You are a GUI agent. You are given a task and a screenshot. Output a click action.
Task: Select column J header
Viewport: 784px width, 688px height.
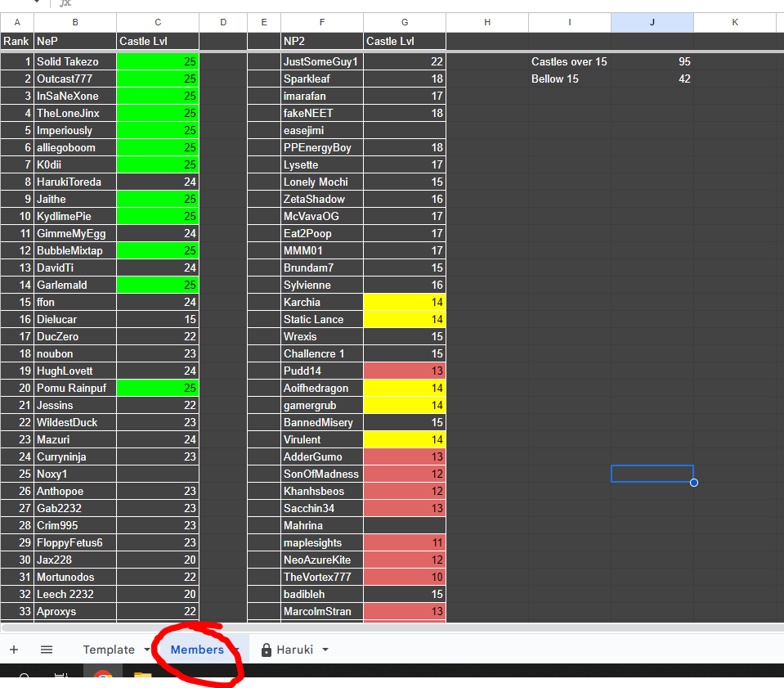point(652,23)
